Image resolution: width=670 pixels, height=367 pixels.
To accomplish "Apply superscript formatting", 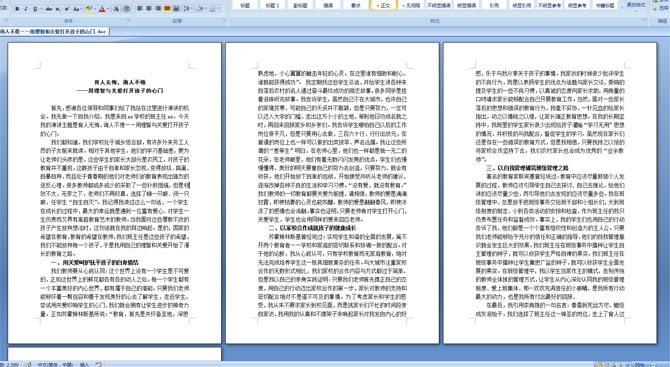I will 67,9.
